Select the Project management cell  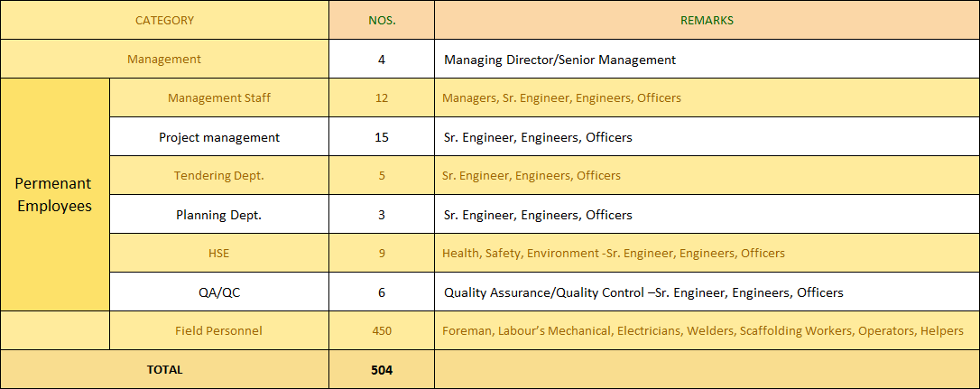(x=218, y=137)
